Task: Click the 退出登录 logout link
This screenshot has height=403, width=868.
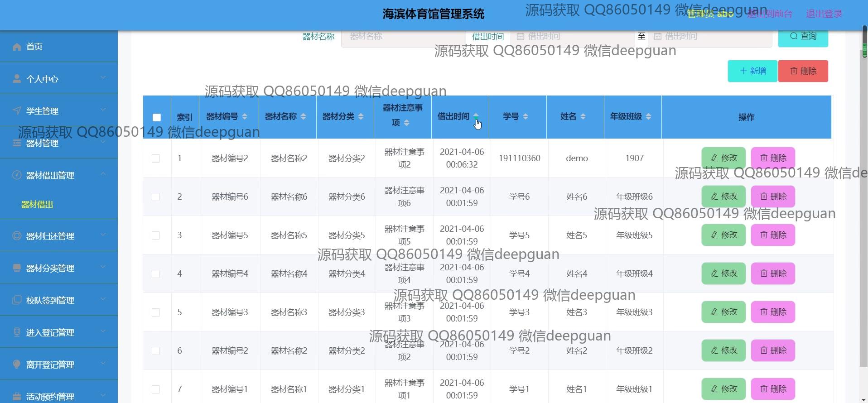Action: tap(824, 14)
